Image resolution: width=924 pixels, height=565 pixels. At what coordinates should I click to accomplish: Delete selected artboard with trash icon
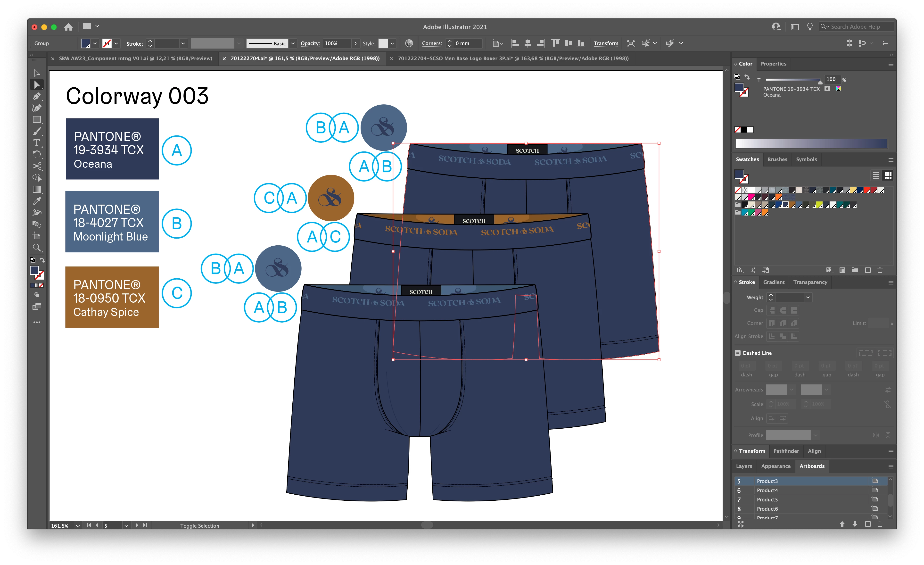(x=880, y=524)
